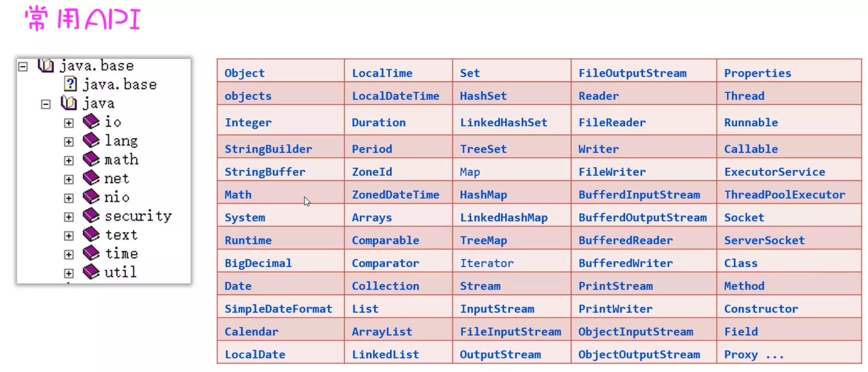The image size is (868, 372).
Task: Click the java.base open book icon
Action: [x=46, y=65]
